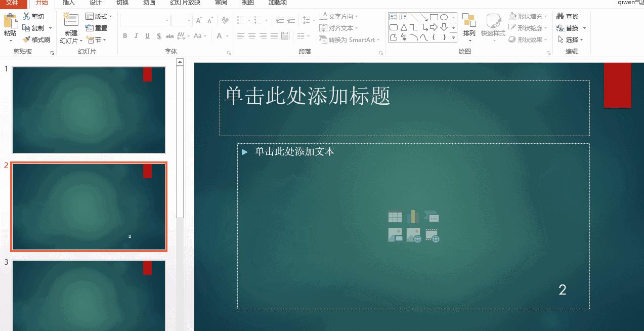Insert a table via the content placeholder icon
This screenshot has height=331, width=644.
tap(395, 217)
